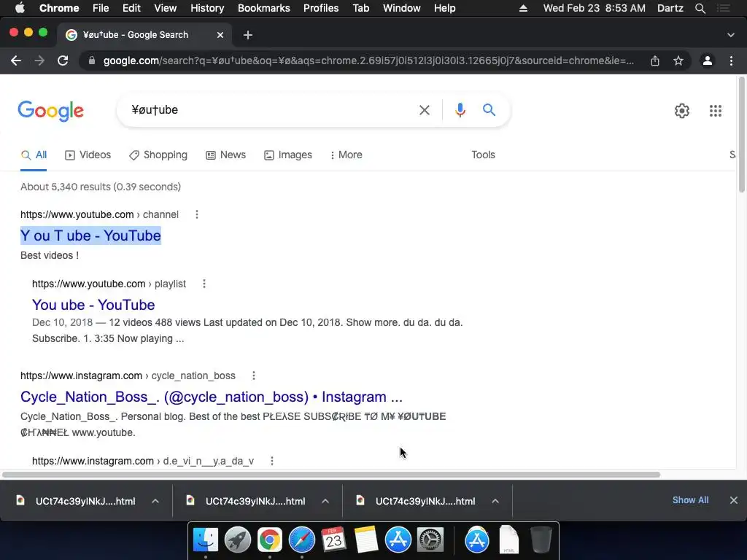Open options for the playlist result
747x560 pixels.
click(204, 284)
